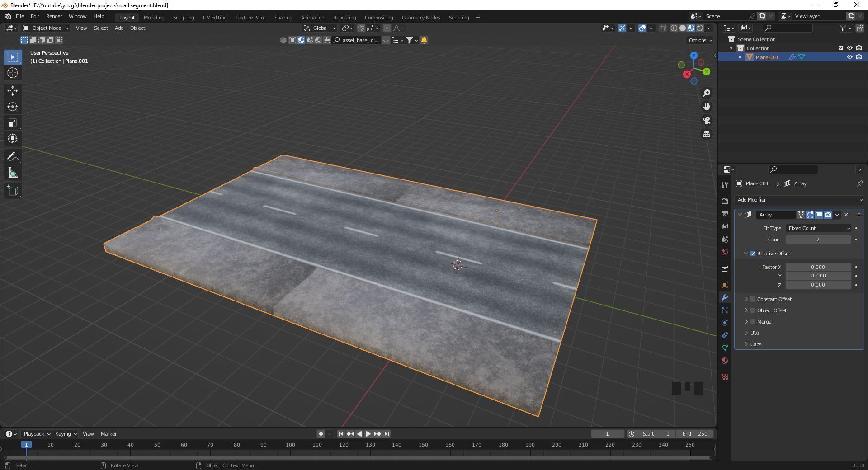
Task: Activate the Measure tool
Action: click(13, 172)
